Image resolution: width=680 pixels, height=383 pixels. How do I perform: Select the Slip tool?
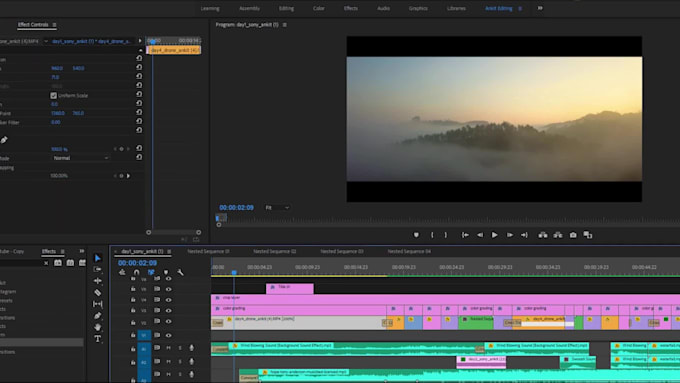click(x=98, y=304)
